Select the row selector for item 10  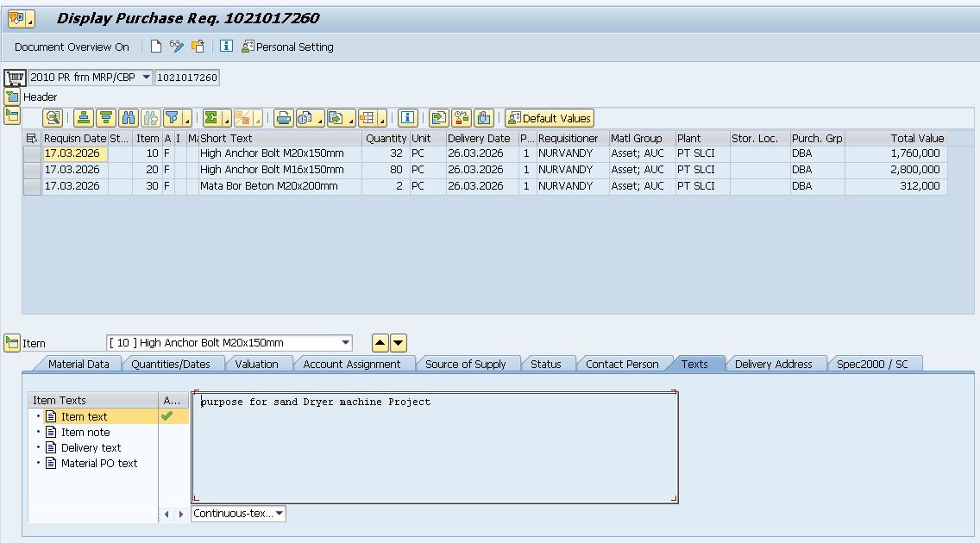pos(32,153)
